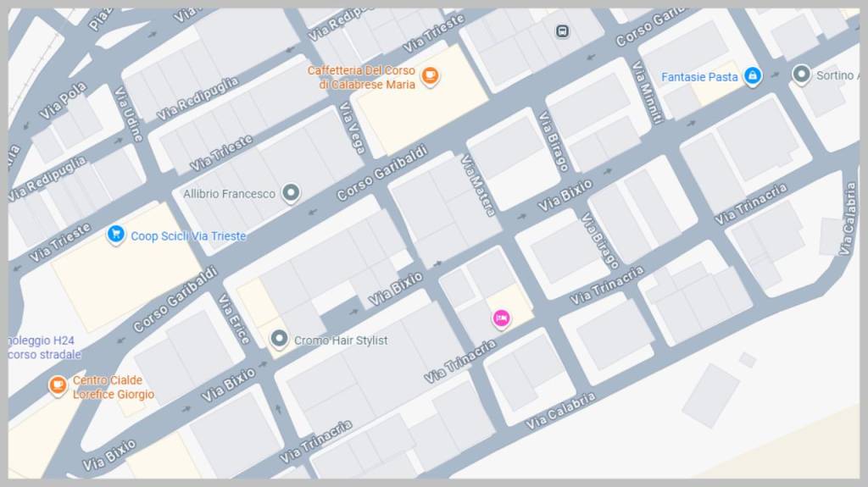Image resolution: width=868 pixels, height=487 pixels.
Task: Click the 'noleggio H24' place label
Action: coord(41,340)
